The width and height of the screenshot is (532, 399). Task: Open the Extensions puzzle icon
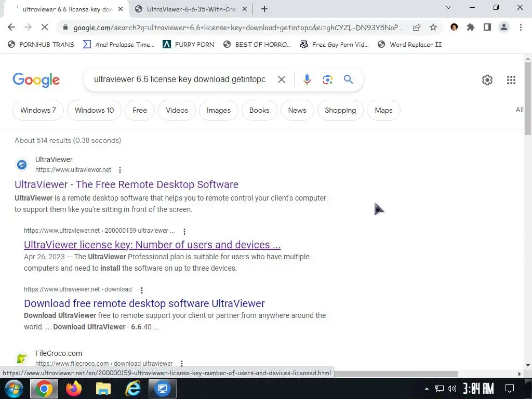click(x=471, y=27)
